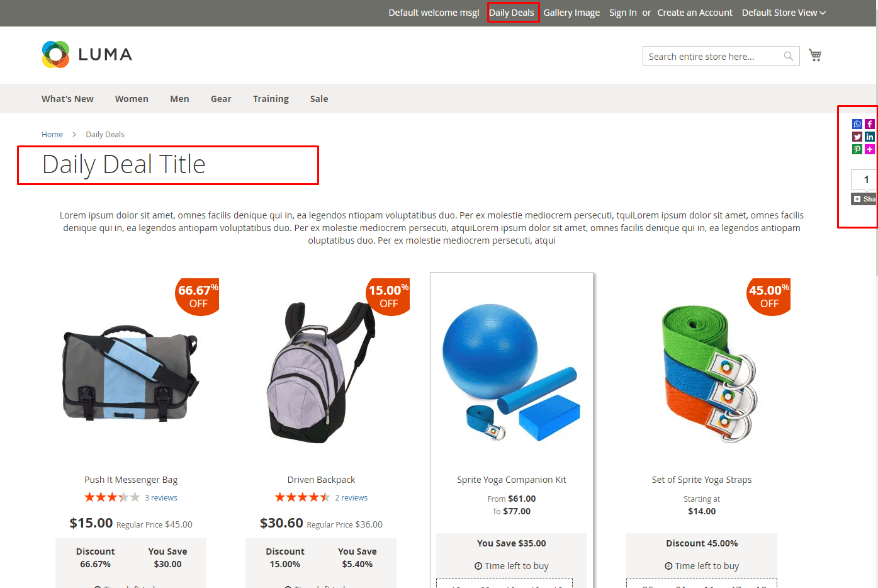Share page via WhatsApp icon
Viewport: 878px width, 588px height.
[x=857, y=124]
